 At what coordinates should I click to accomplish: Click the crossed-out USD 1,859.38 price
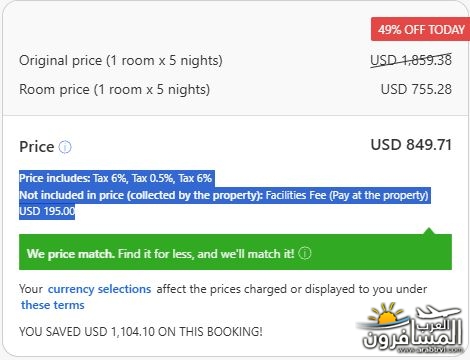(411, 60)
